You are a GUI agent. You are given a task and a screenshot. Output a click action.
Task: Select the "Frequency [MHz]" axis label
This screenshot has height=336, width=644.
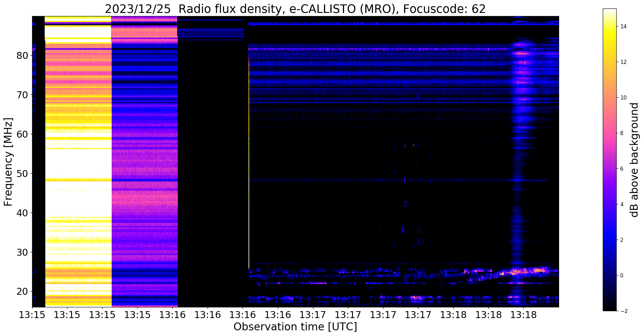(x=8, y=162)
